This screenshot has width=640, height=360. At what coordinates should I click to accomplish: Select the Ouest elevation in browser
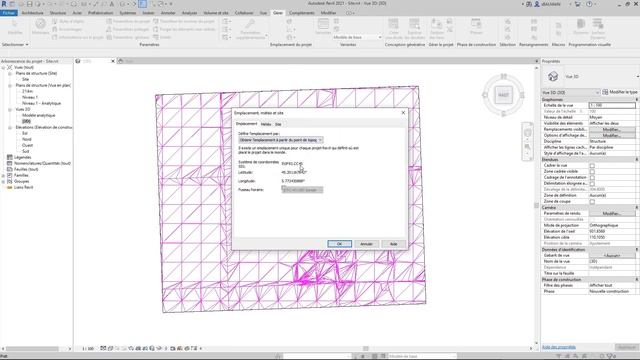pos(27,145)
